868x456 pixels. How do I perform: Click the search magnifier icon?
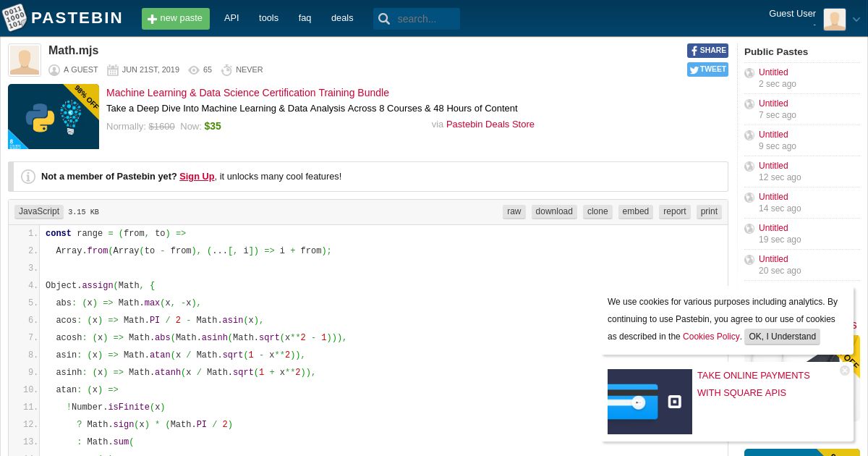point(384,19)
